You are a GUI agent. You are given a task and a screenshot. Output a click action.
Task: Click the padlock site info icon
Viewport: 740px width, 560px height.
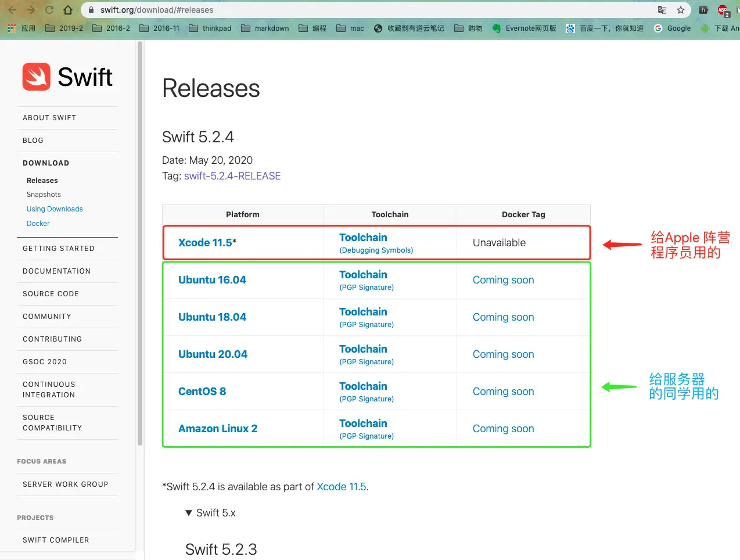(91, 10)
